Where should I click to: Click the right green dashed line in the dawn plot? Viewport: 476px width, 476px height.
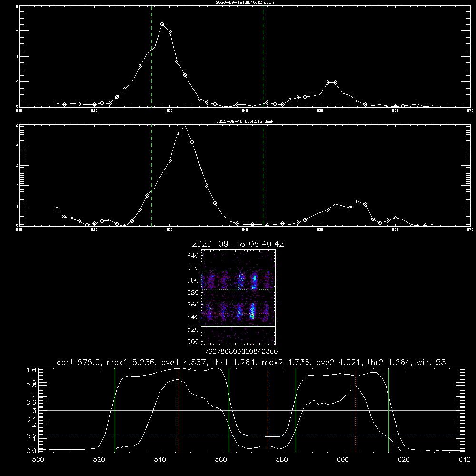click(263, 56)
